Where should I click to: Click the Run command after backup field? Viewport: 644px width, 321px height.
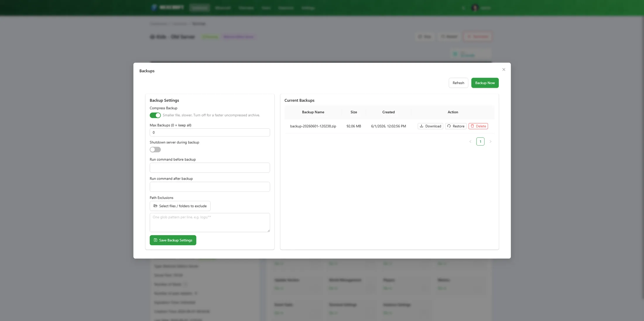210,187
